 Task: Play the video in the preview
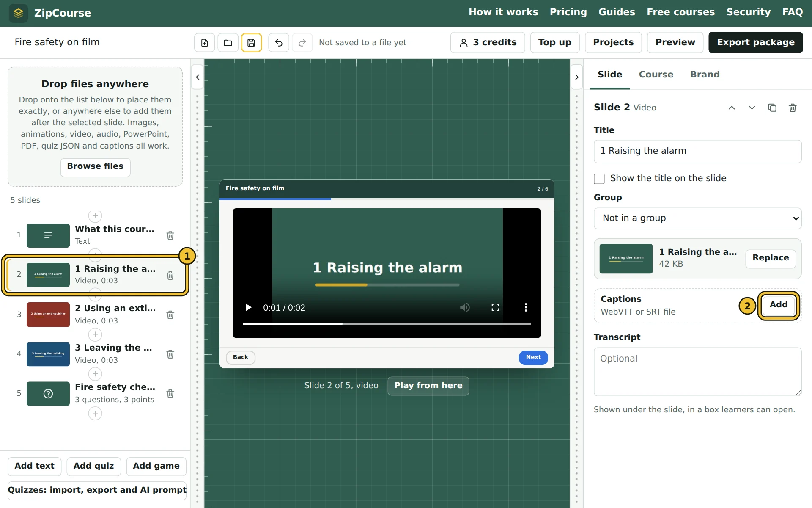coord(249,307)
